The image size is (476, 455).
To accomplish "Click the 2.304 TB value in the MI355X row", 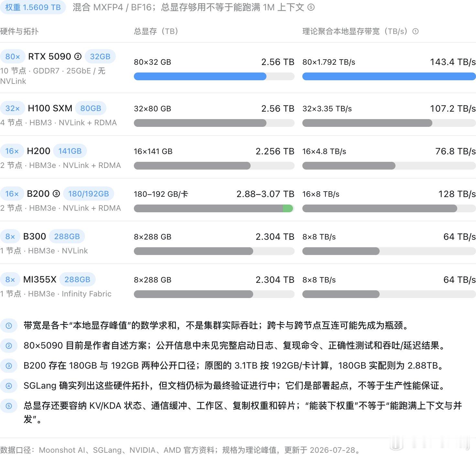I will point(275,280).
